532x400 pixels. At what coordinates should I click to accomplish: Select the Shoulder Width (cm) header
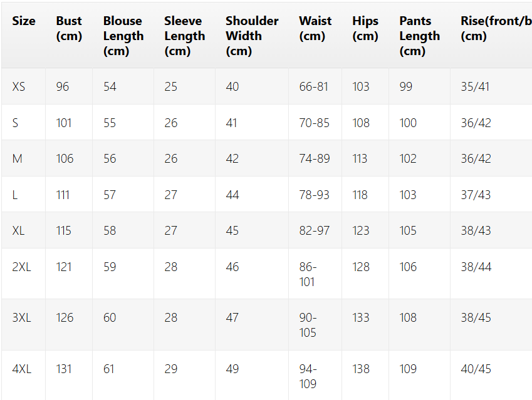coord(252,36)
